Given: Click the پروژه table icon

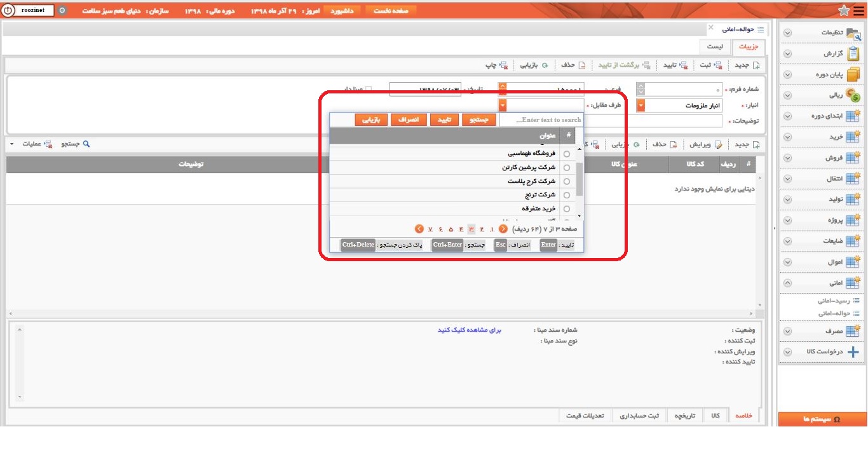Looking at the screenshot, I should (853, 221).
